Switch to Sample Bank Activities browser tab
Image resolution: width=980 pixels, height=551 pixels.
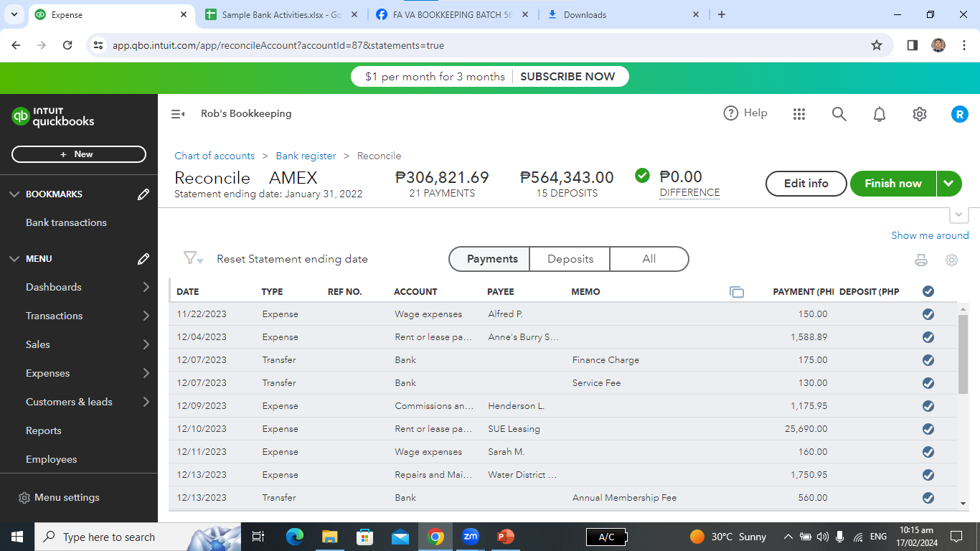(x=281, y=14)
